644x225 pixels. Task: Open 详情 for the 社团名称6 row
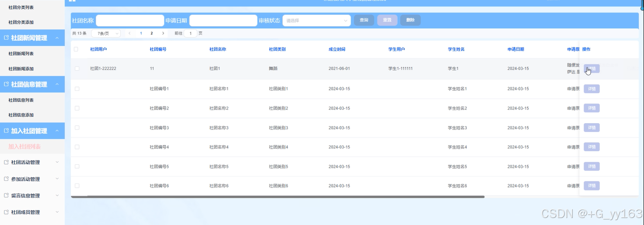coord(591,186)
